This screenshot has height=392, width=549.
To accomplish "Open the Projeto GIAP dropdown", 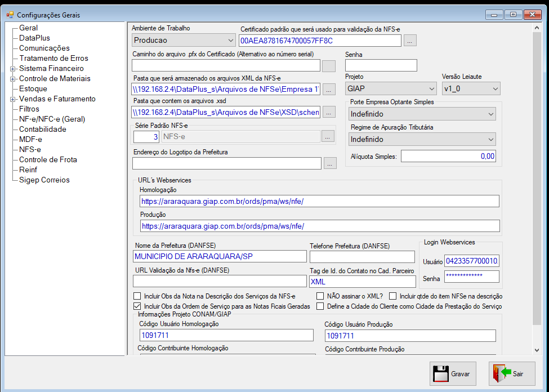I will 391,88.
